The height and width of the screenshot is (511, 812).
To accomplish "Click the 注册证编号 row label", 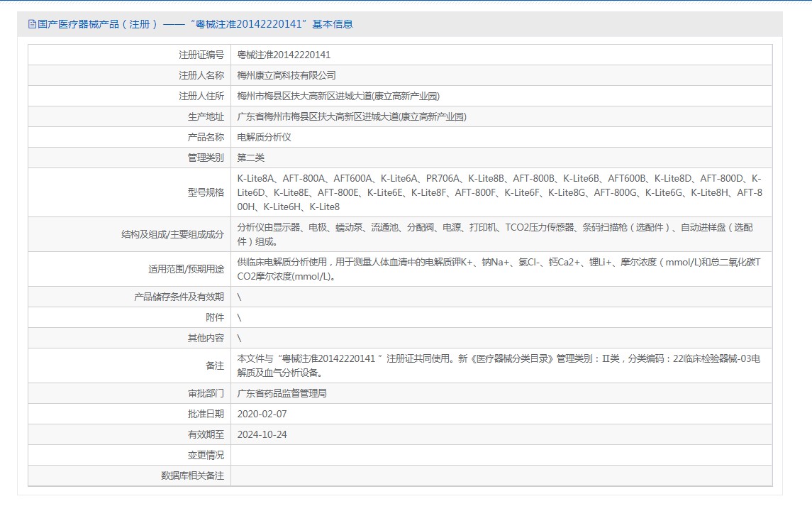I will point(201,55).
